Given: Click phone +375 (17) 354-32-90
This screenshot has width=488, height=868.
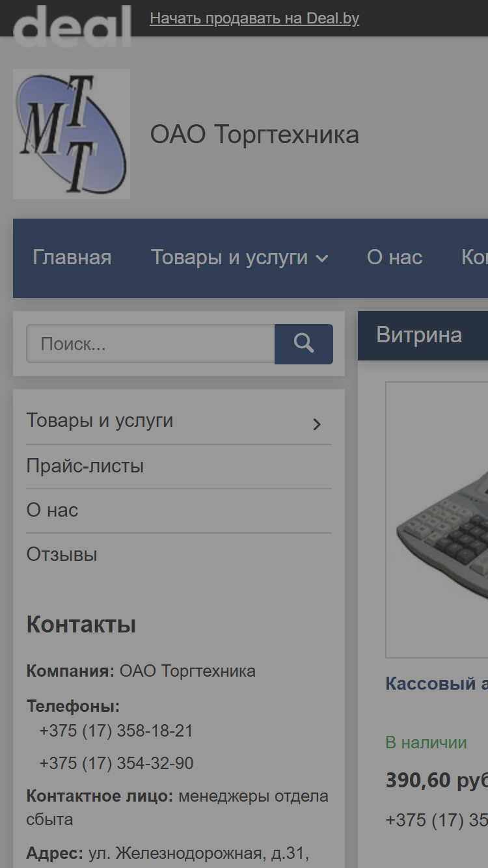Looking at the screenshot, I should 116,763.
